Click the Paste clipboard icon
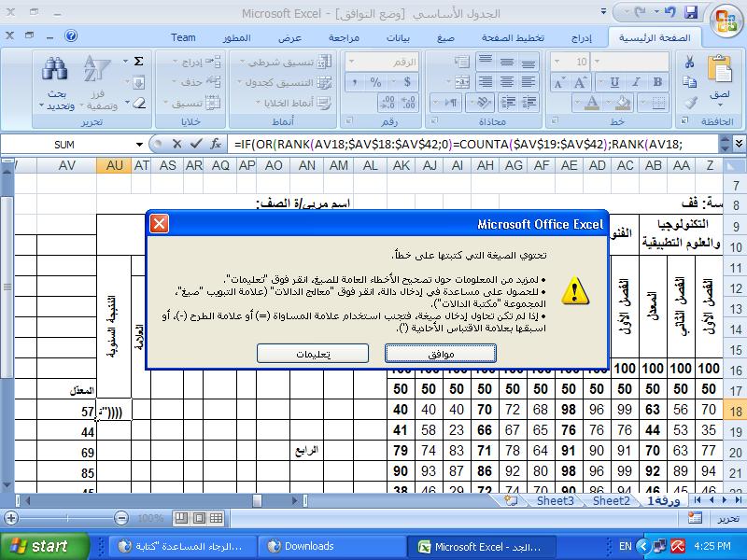The height and width of the screenshot is (560, 747). 719,69
